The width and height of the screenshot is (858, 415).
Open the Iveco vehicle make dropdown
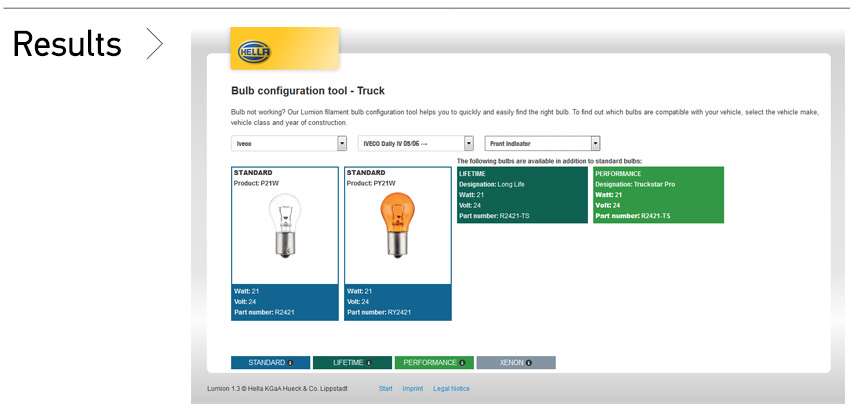coord(289,143)
